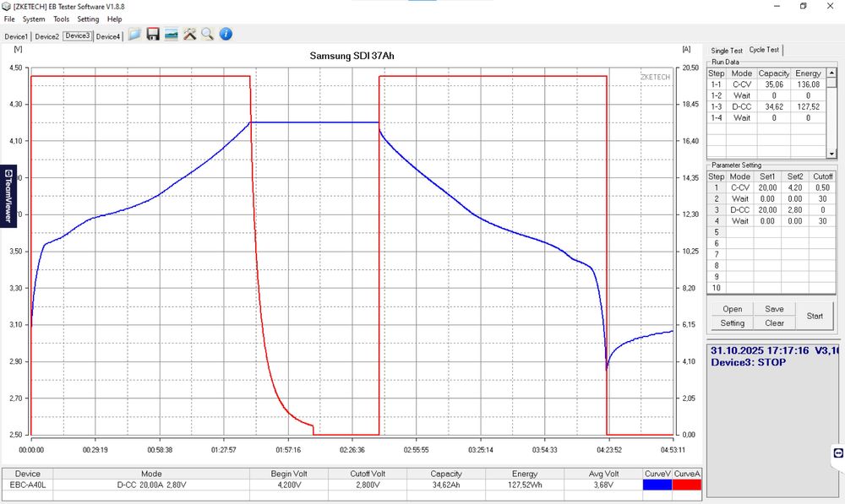The height and width of the screenshot is (504, 845).
Task: Switch to Single Test tab
Action: (x=727, y=51)
